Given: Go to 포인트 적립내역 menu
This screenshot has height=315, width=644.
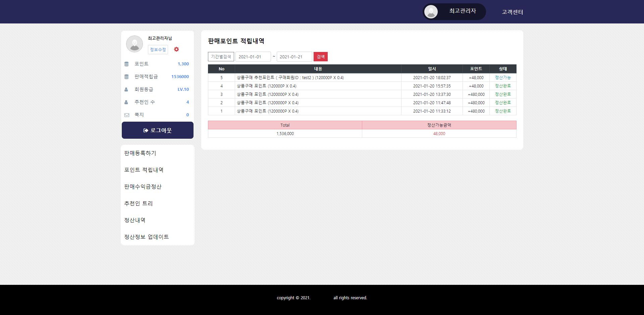Looking at the screenshot, I should tap(144, 170).
